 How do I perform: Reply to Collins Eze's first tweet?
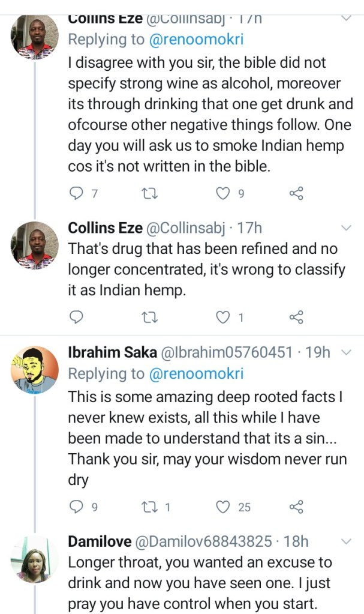click(x=76, y=193)
